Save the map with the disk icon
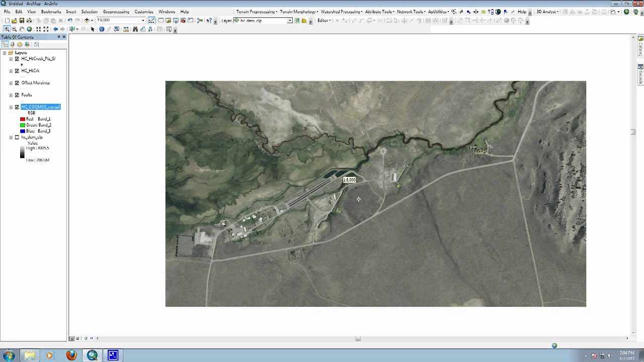The height and width of the screenshot is (362, 644). point(22,20)
